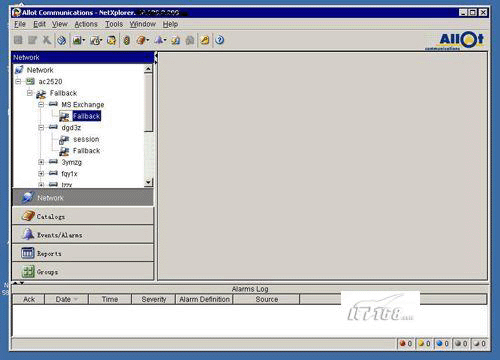
Task: Click the Source column header
Action: [266, 299]
